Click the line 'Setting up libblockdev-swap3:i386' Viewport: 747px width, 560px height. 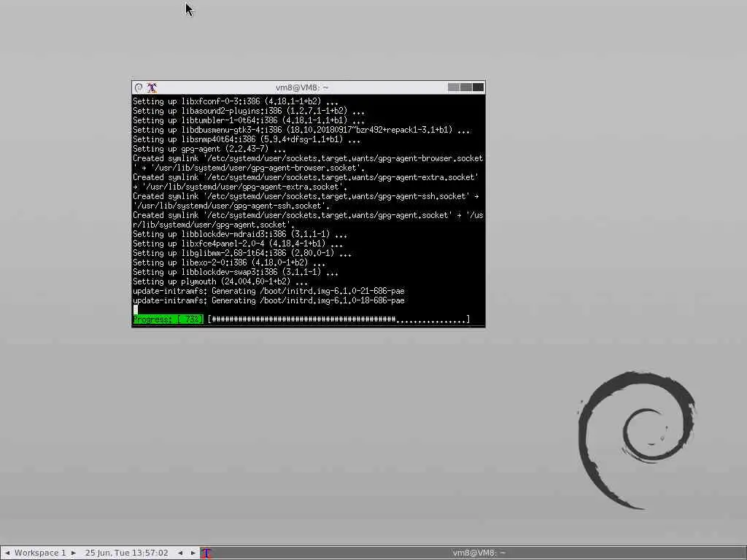pyautogui.click(x=236, y=273)
